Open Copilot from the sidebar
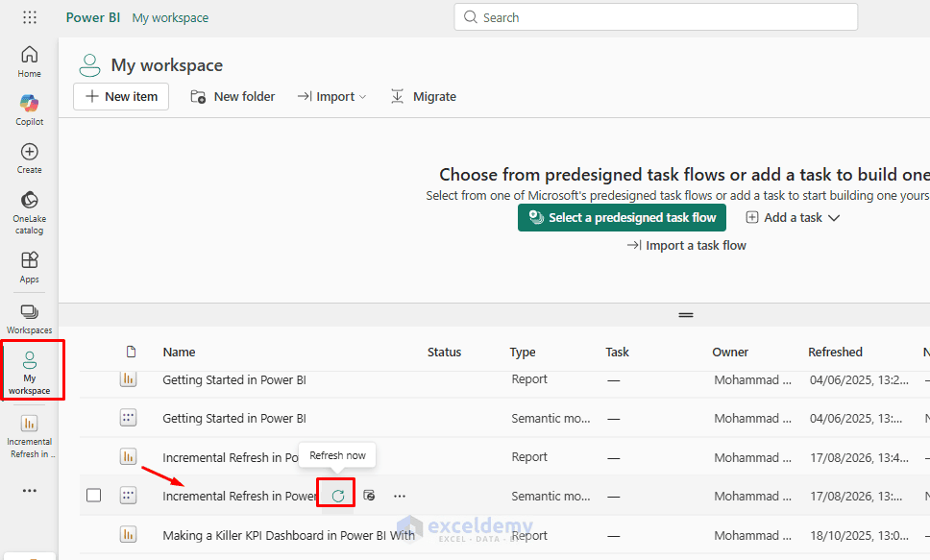This screenshot has width=930, height=560. [29, 110]
